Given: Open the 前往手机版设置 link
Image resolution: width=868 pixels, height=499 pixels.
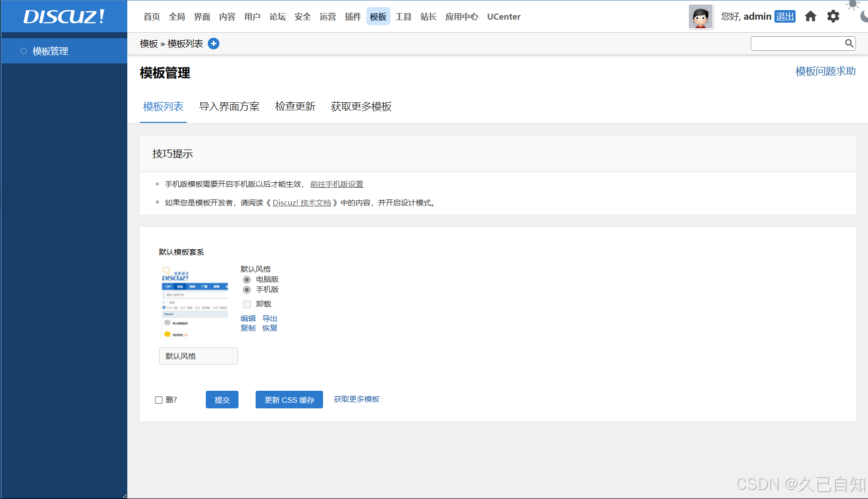Looking at the screenshot, I should coord(336,184).
